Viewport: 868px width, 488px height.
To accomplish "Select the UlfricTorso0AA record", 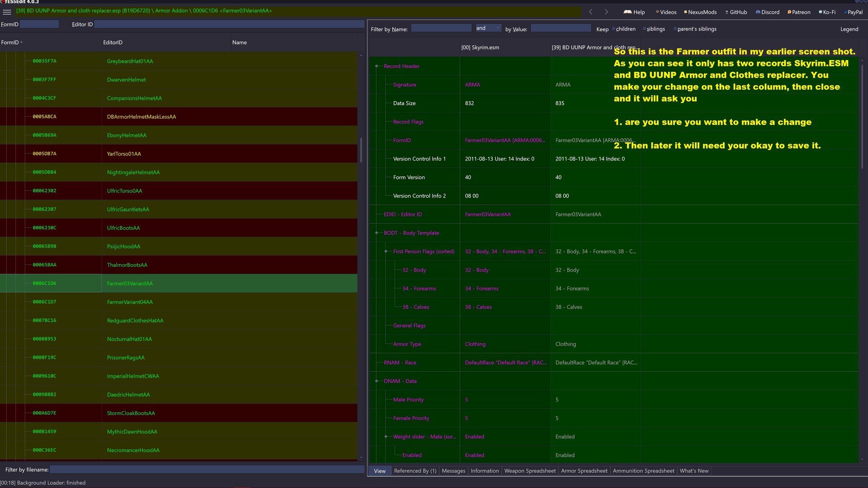I will click(179, 191).
